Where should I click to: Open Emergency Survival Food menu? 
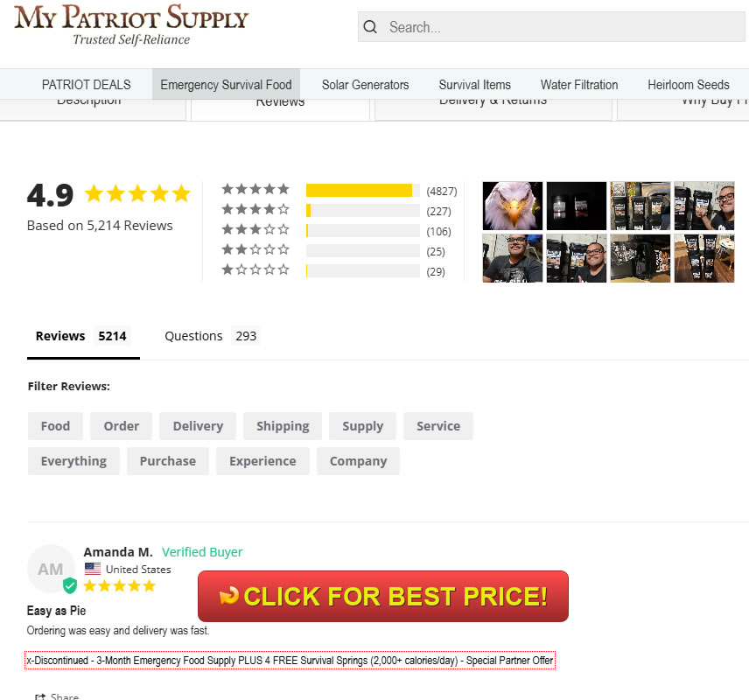pyautogui.click(x=226, y=85)
